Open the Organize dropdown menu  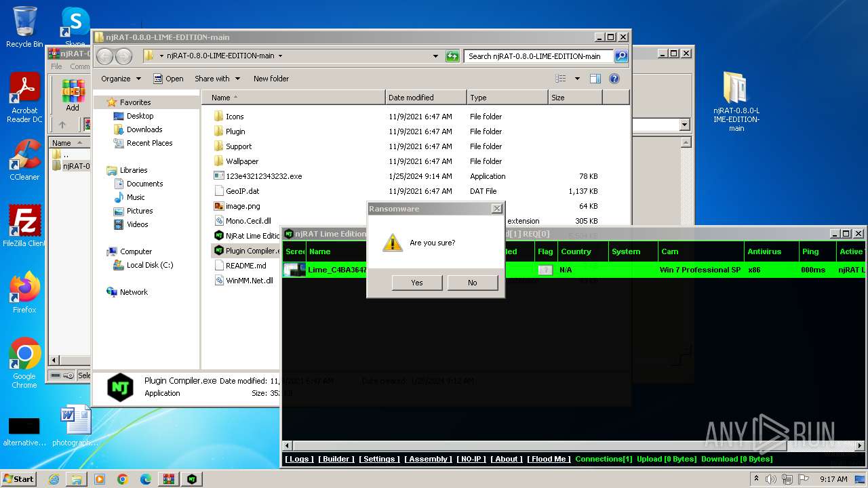[x=121, y=79]
